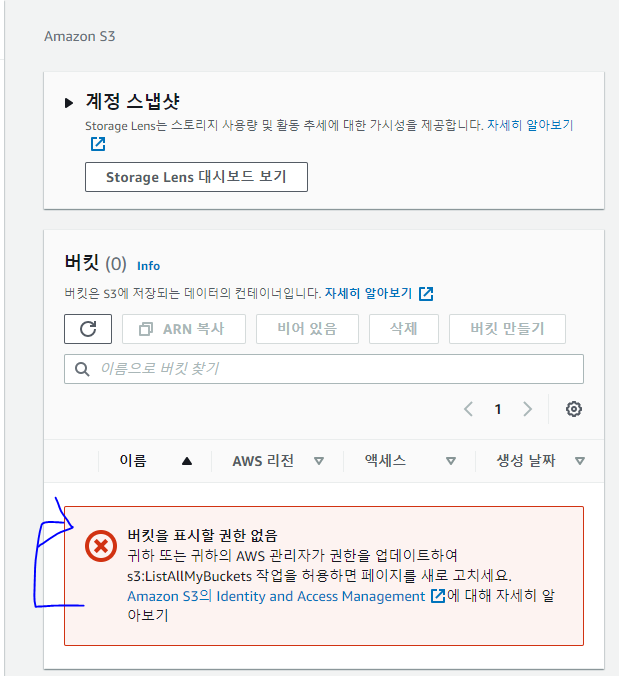The width and height of the screenshot is (619, 676).
Task: Open Amazon S3의 Identity and Access Management link
Action: click(x=276, y=596)
